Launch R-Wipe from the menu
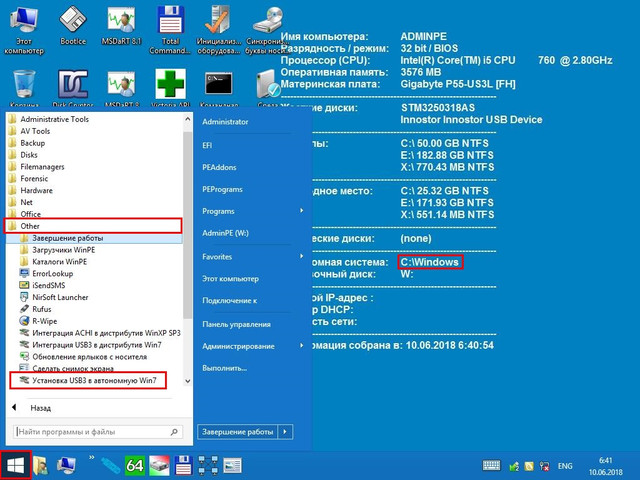This screenshot has width=640, height=480. 95,321
